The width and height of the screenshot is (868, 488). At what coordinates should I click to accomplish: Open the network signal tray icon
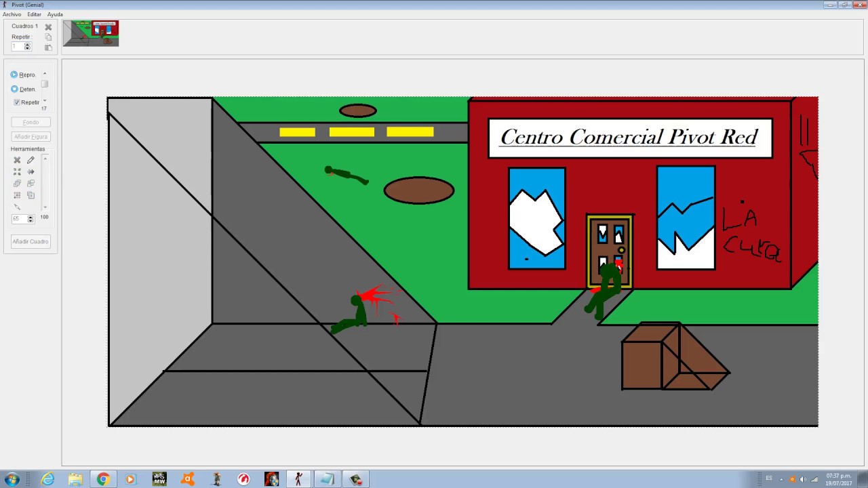(814, 479)
